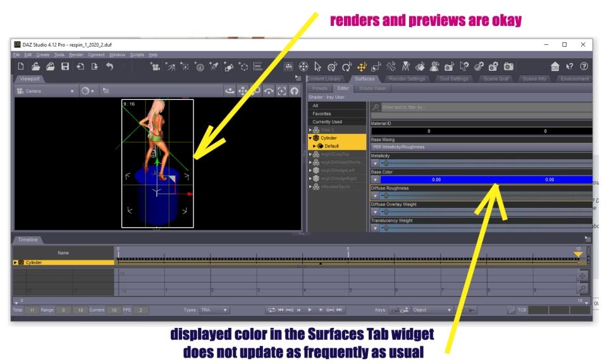Click the Render camera icon
607x364 pixels.
(x=508, y=67)
